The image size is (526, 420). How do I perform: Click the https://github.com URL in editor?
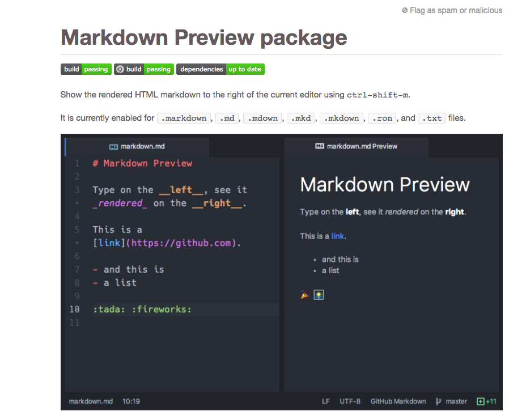[x=181, y=243]
